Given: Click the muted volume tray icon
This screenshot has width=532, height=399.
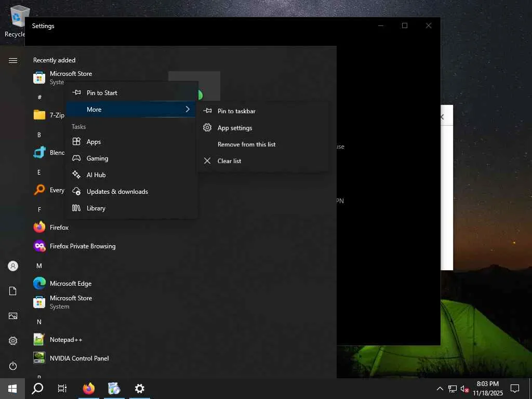Looking at the screenshot, I should (x=464, y=389).
